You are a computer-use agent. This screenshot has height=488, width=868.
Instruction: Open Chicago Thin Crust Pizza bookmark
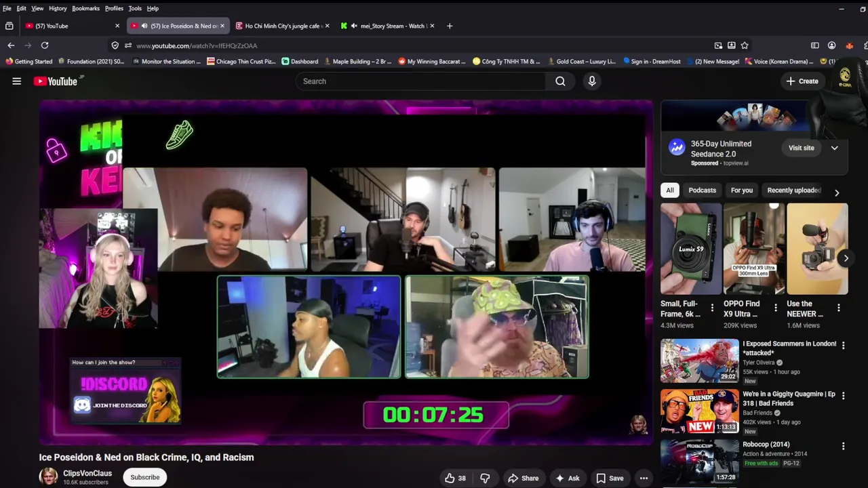241,61
